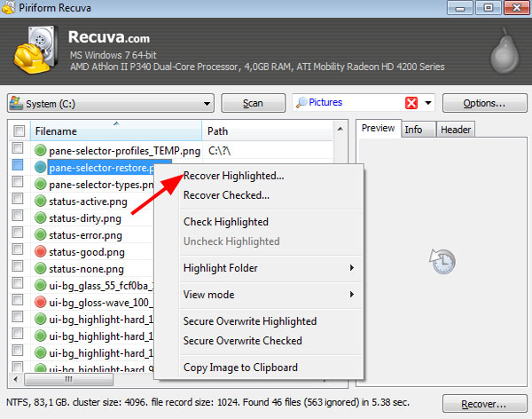Click the path cell C:\?\

tap(220, 151)
